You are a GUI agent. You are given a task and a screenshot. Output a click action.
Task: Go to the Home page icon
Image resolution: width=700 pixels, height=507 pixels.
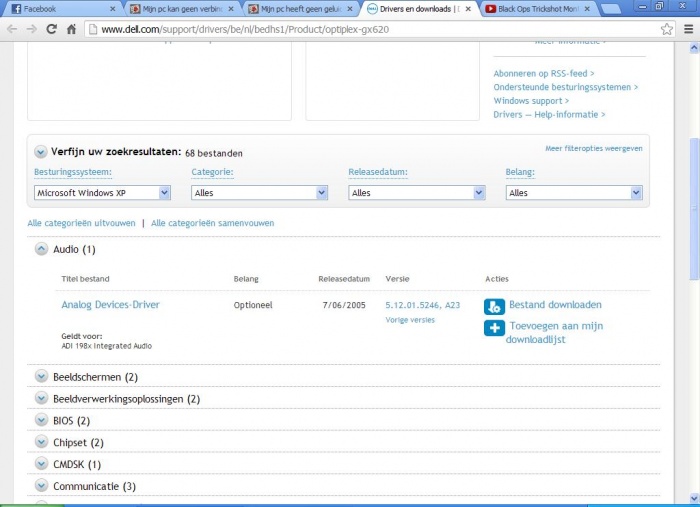click(x=71, y=29)
